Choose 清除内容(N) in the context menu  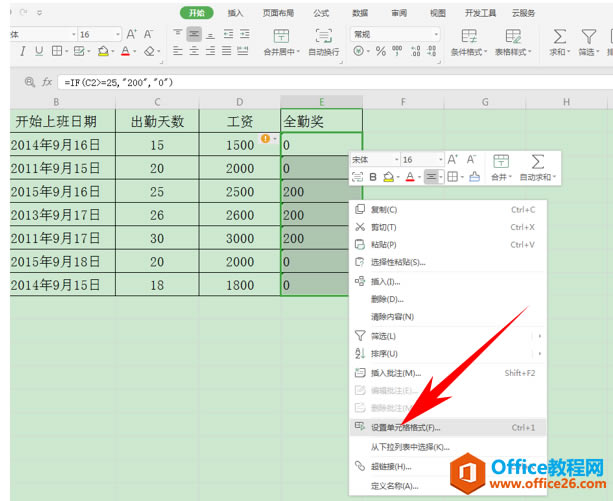point(447,316)
